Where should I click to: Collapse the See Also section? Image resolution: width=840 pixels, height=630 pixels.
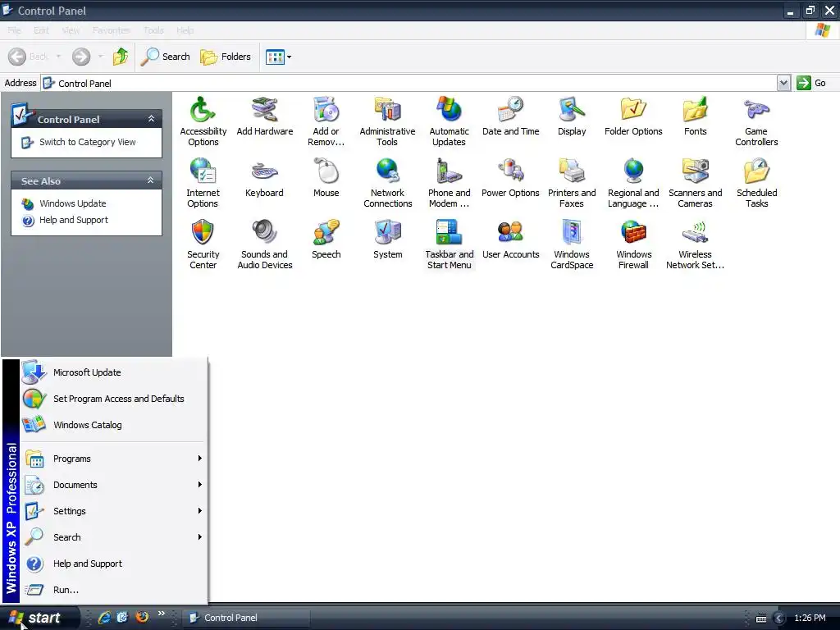(151, 180)
